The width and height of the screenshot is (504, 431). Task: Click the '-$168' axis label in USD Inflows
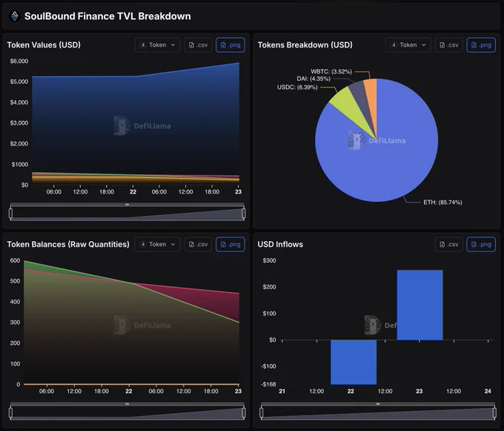tap(268, 384)
